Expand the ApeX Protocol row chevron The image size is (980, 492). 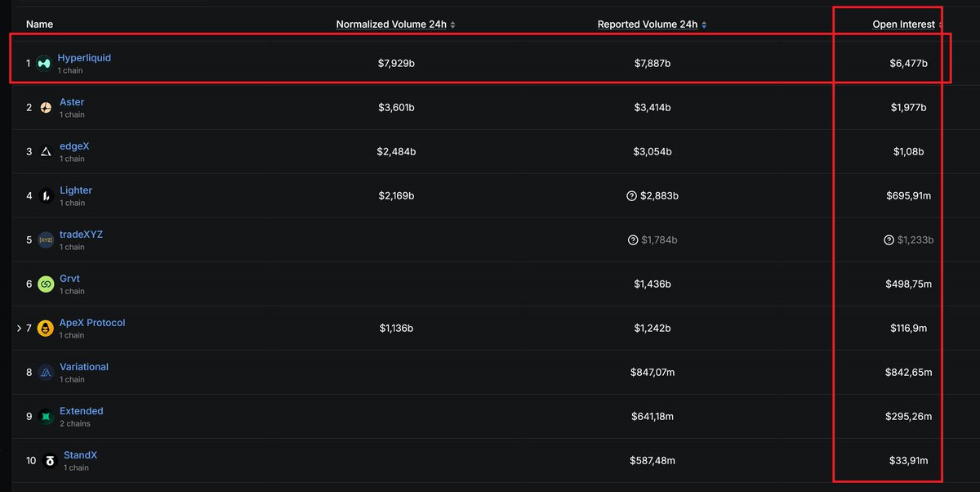[19, 328]
